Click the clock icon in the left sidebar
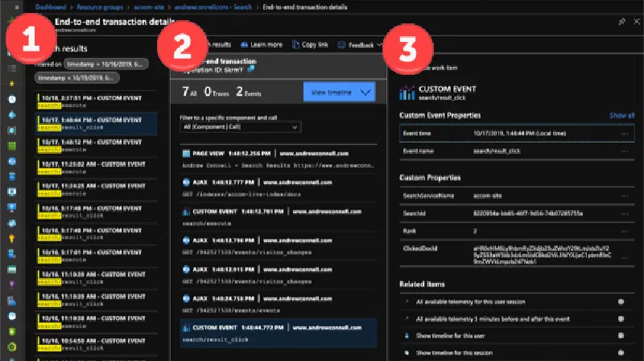This screenshot has height=361, width=644. tap(12, 99)
